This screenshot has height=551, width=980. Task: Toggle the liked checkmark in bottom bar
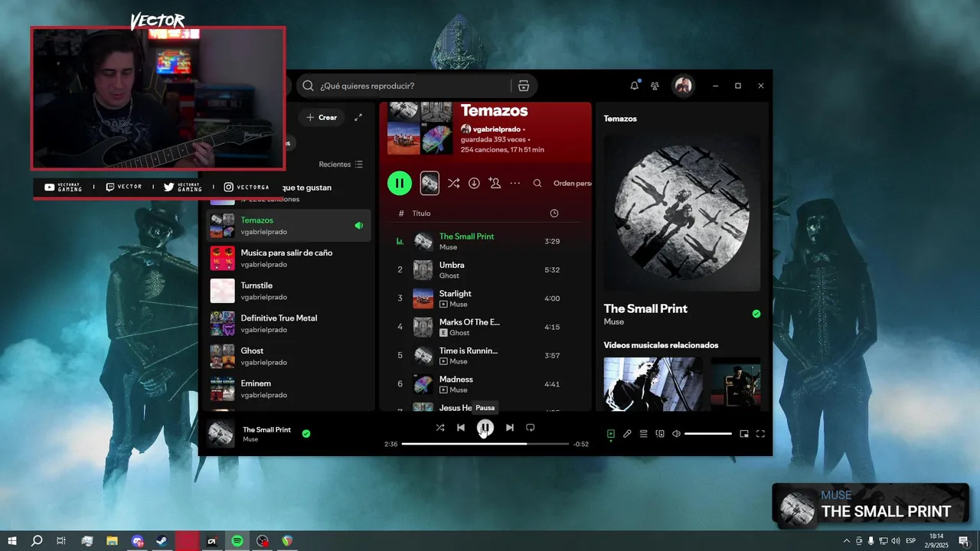[306, 434]
